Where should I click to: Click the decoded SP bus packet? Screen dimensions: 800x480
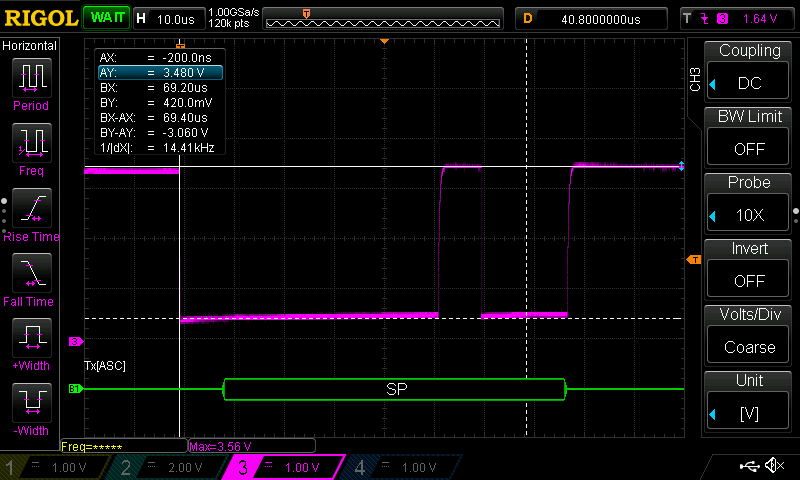[x=394, y=389]
